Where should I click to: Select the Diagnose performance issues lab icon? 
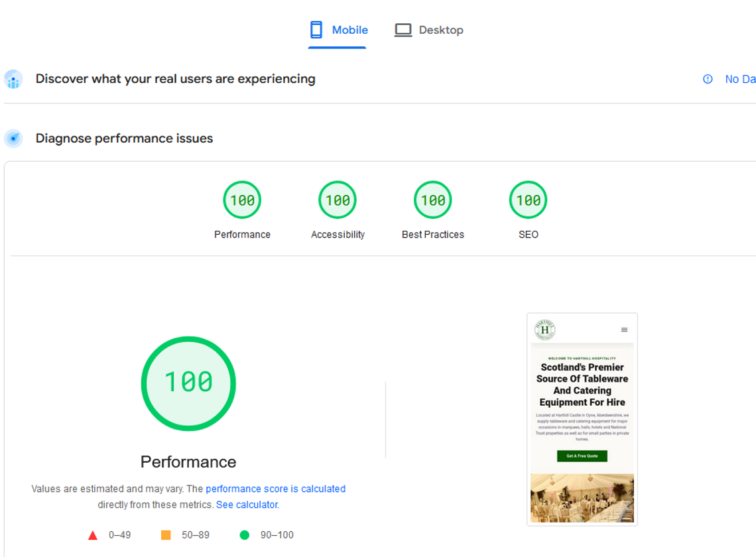[13, 138]
